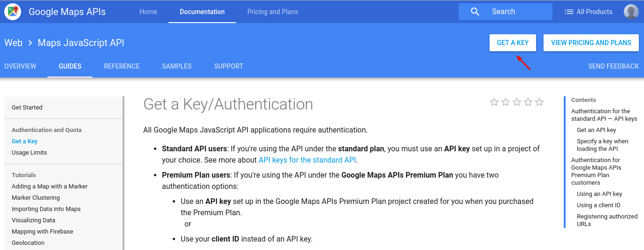This screenshot has height=250, width=644.
Task: Click the Send Feedback link
Action: click(x=613, y=66)
